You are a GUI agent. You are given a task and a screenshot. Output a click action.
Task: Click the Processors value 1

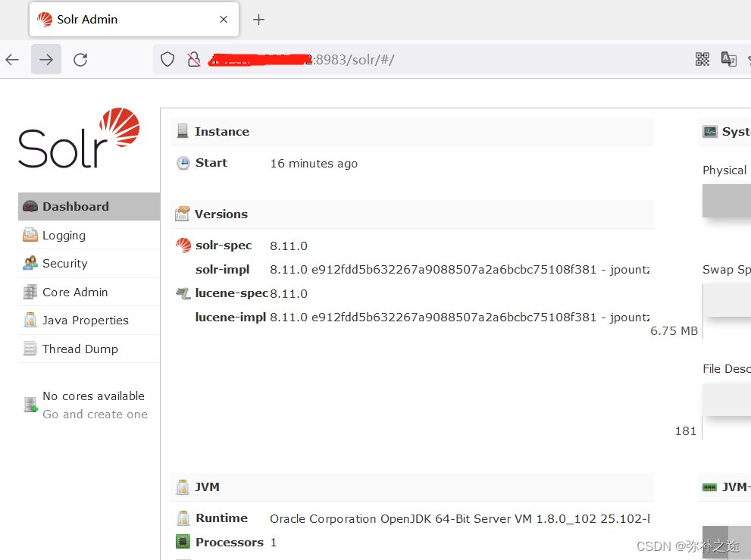(x=274, y=543)
